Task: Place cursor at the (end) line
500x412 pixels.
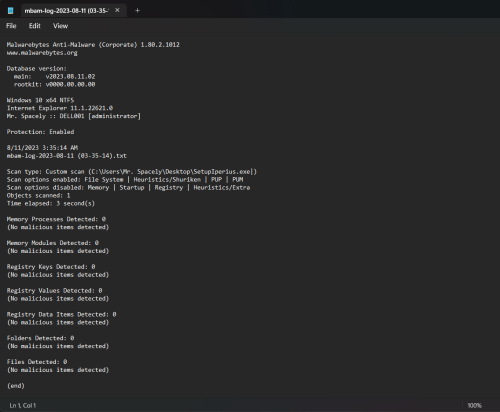Action: click(16, 386)
